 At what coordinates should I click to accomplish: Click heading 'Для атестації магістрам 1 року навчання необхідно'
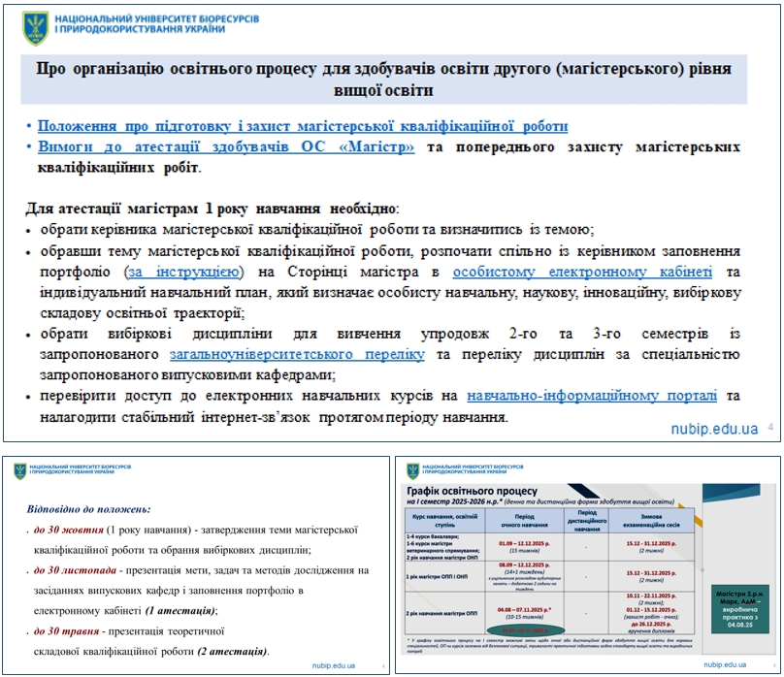(x=212, y=209)
